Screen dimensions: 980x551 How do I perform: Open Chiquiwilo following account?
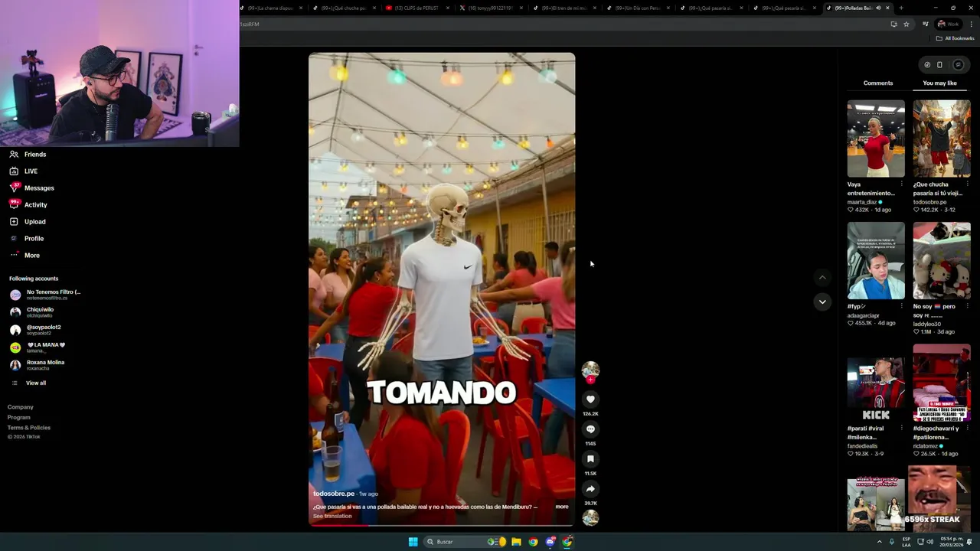tap(31, 311)
